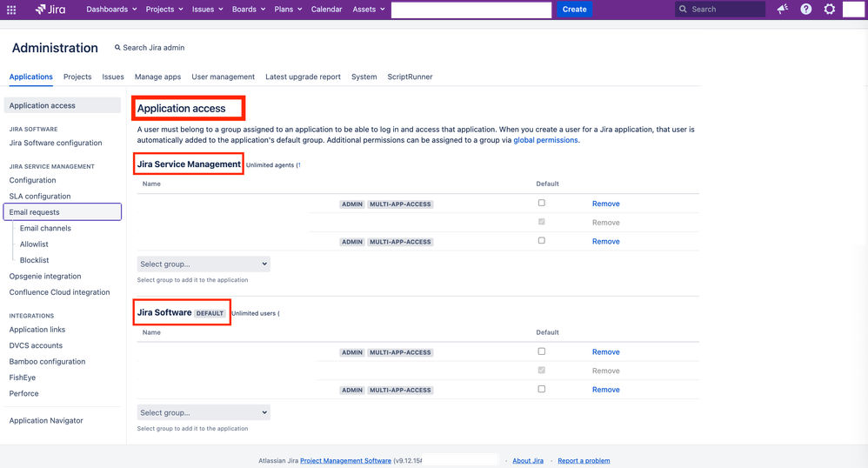Click the Search Jira admin magnifier

117,48
